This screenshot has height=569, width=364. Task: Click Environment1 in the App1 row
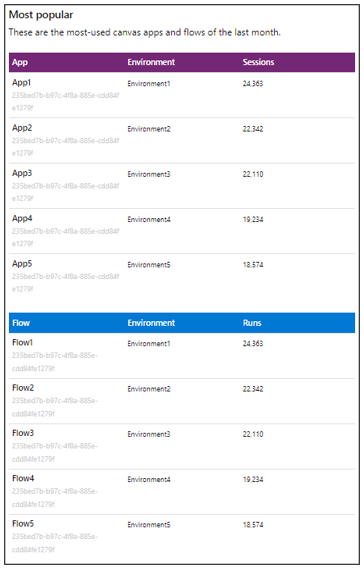click(x=149, y=84)
